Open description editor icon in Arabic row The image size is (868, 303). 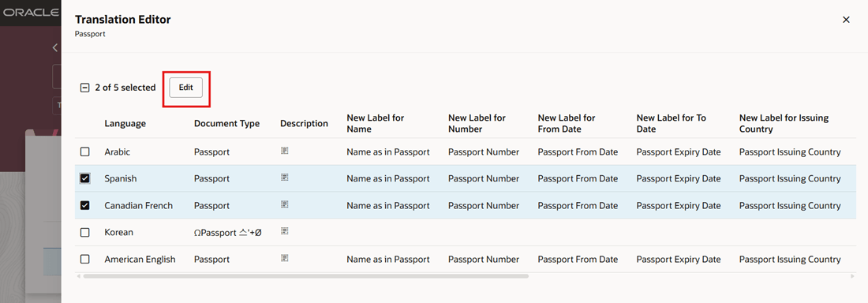(285, 151)
